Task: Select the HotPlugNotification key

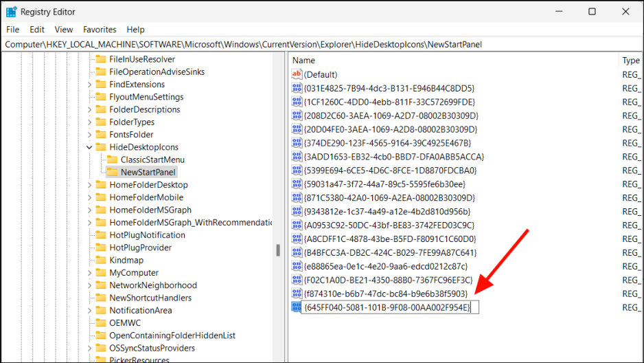Action: pos(147,234)
